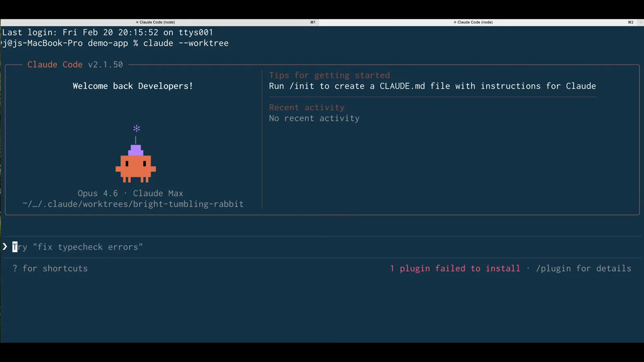The height and width of the screenshot is (362, 644).
Task: Click the "? for shortcuts" hint
Action: coord(50,268)
